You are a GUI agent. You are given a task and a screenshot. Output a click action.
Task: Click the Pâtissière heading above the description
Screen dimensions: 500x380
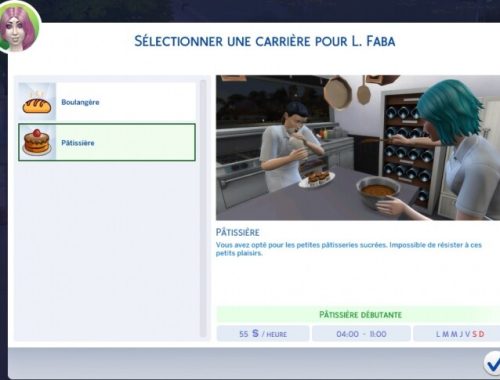tap(238, 232)
